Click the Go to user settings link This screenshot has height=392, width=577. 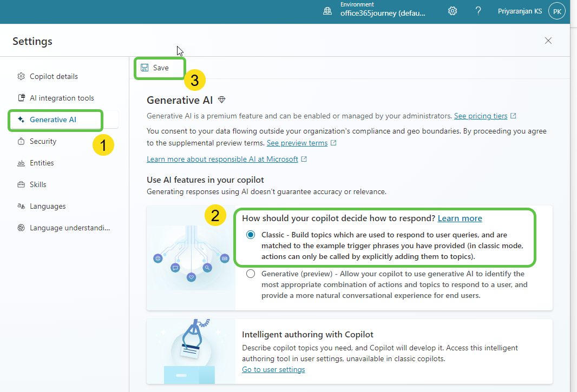point(273,369)
